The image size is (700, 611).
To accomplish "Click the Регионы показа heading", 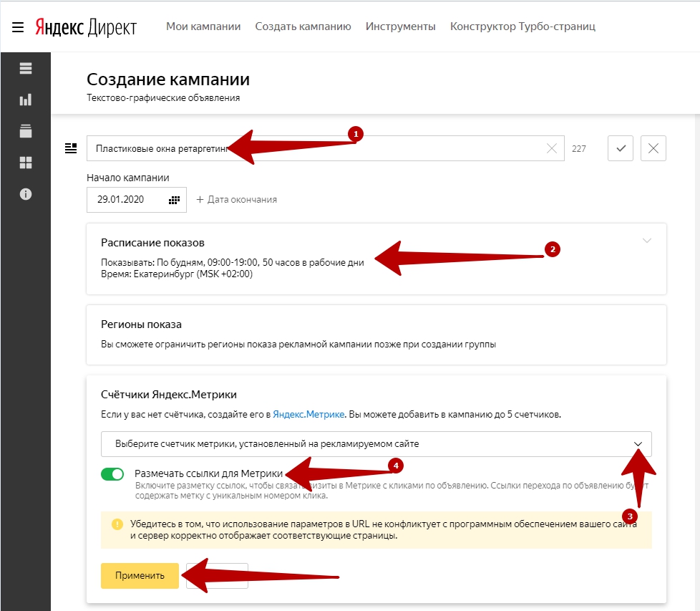I will tap(141, 324).
